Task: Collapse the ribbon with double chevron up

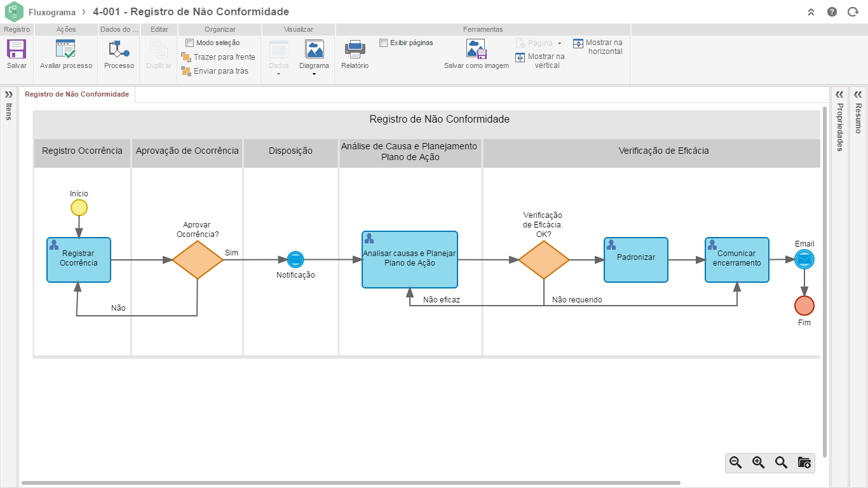Action: tap(811, 12)
